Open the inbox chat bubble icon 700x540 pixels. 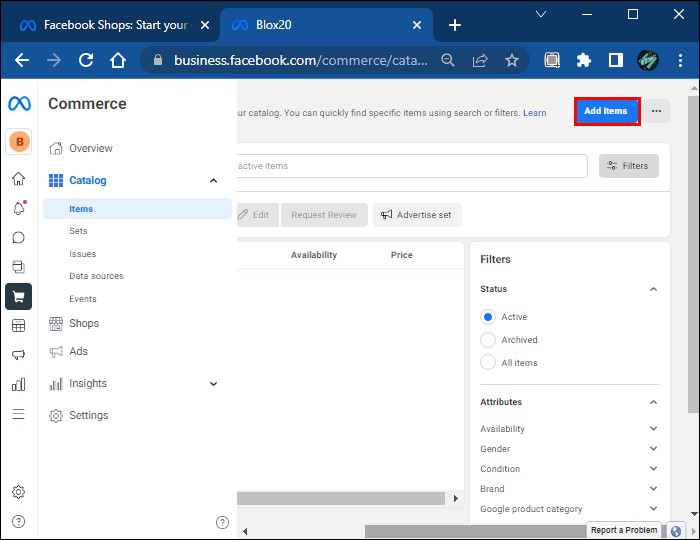[18, 238]
